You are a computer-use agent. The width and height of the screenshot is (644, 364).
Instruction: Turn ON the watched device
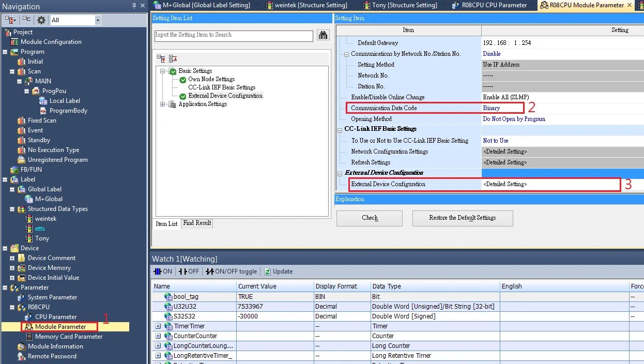(x=163, y=271)
